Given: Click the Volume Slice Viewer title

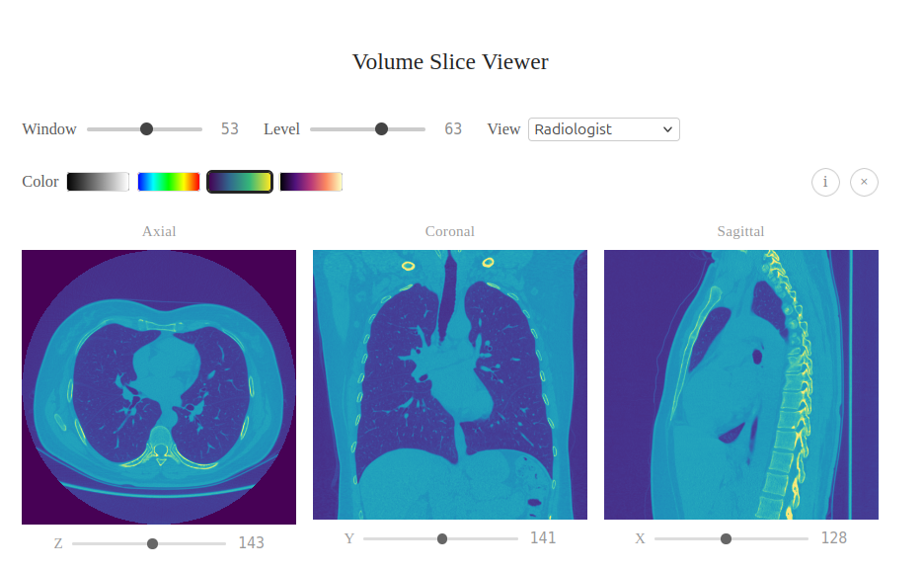Looking at the screenshot, I should pyautogui.click(x=450, y=61).
